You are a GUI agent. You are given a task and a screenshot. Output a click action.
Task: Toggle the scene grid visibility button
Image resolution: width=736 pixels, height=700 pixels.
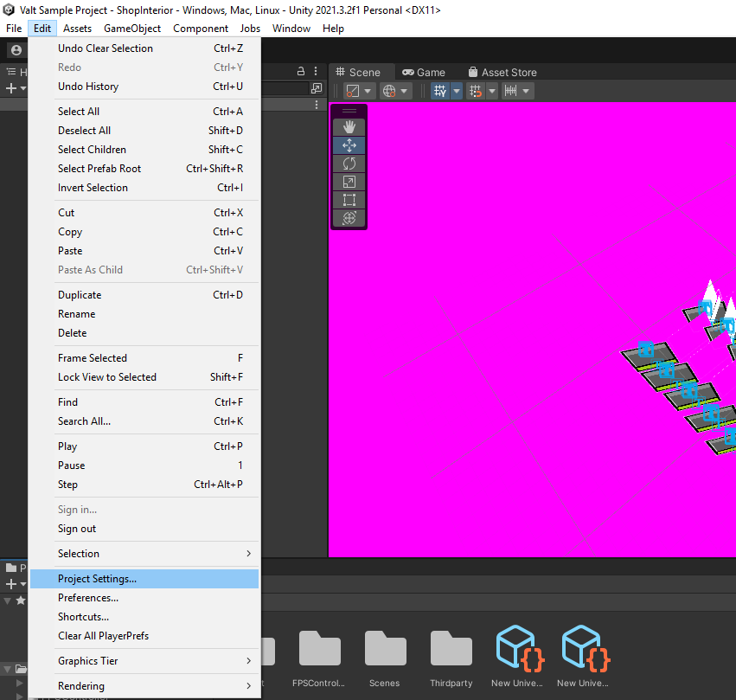tap(440, 91)
